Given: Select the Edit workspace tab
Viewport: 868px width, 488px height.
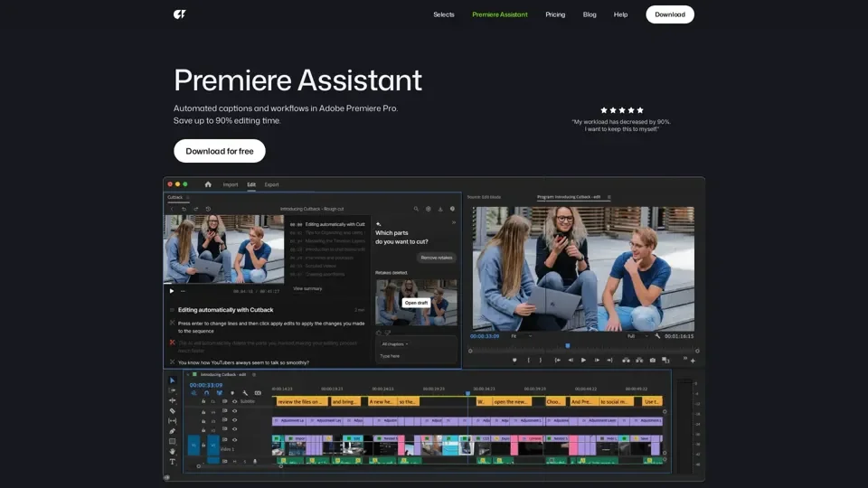Looking at the screenshot, I should pos(251,184).
